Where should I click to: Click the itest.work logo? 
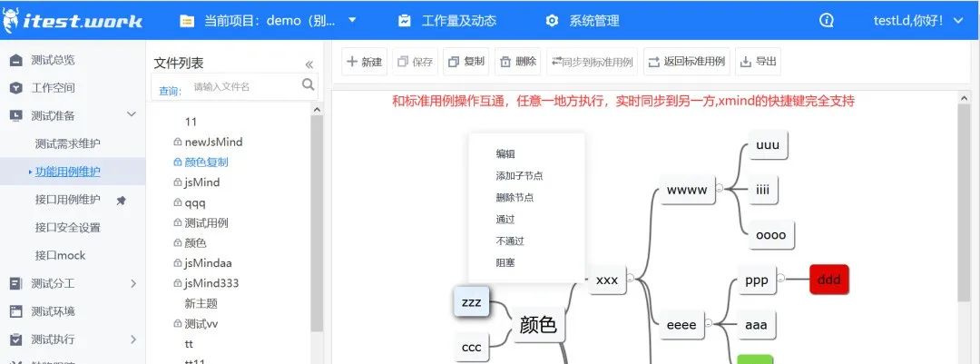[x=73, y=21]
